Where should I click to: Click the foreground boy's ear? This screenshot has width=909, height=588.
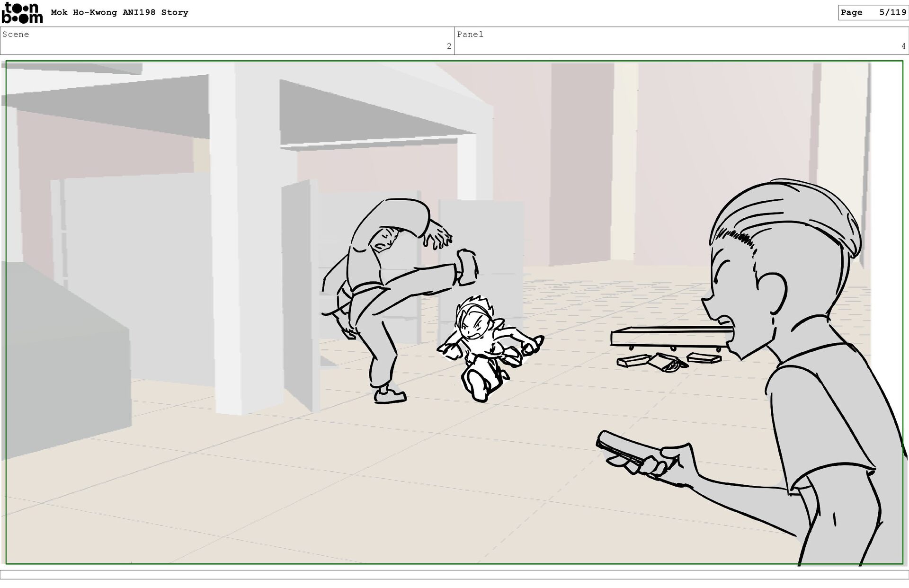[773, 294]
